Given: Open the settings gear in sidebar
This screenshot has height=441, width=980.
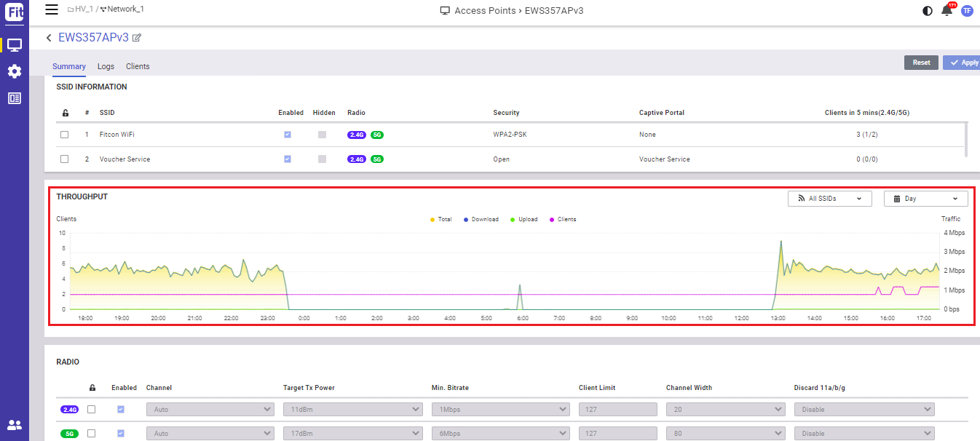Looking at the screenshot, I should (x=15, y=71).
